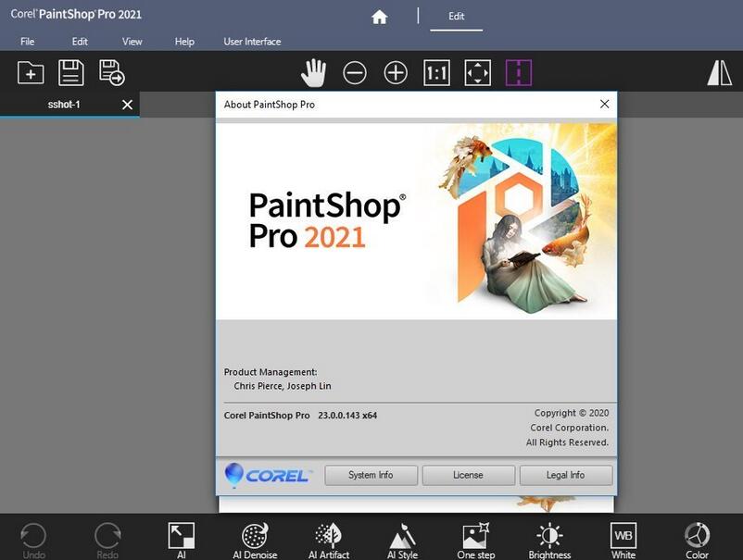Set zoom to 1:1 actual size
Screen dimensions: 743x560
436,73
